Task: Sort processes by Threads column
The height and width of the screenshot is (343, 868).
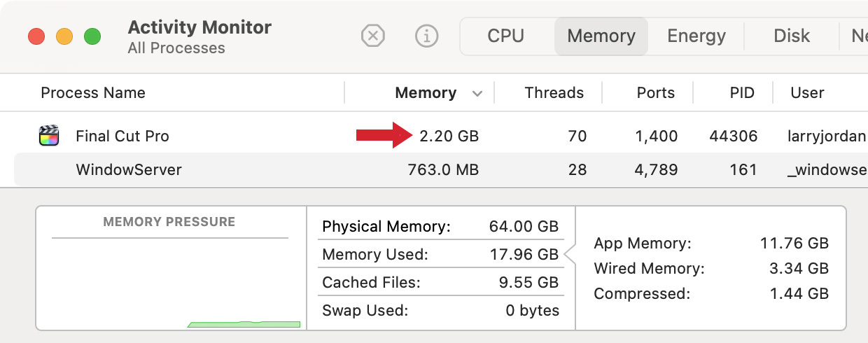Action: point(554,92)
